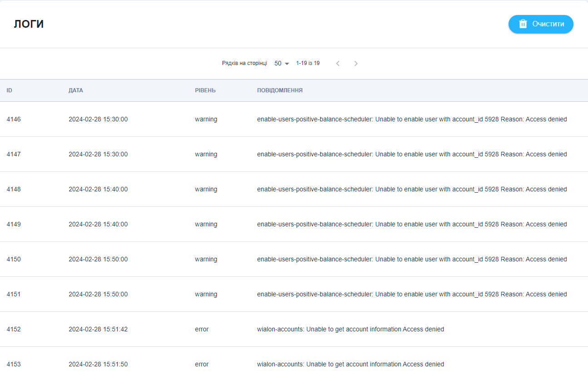Select log ID 4150
Screen dimensions: 588x380
[x=14, y=259]
